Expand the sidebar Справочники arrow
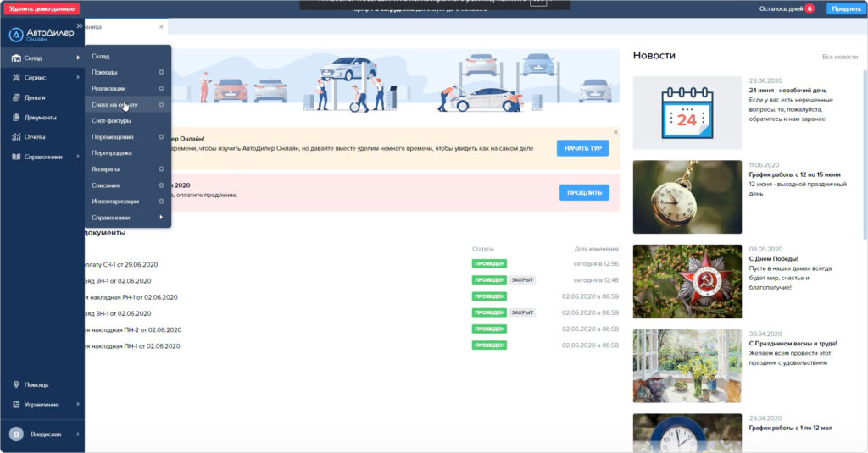Viewport: 868px width, 453px height. [x=77, y=157]
